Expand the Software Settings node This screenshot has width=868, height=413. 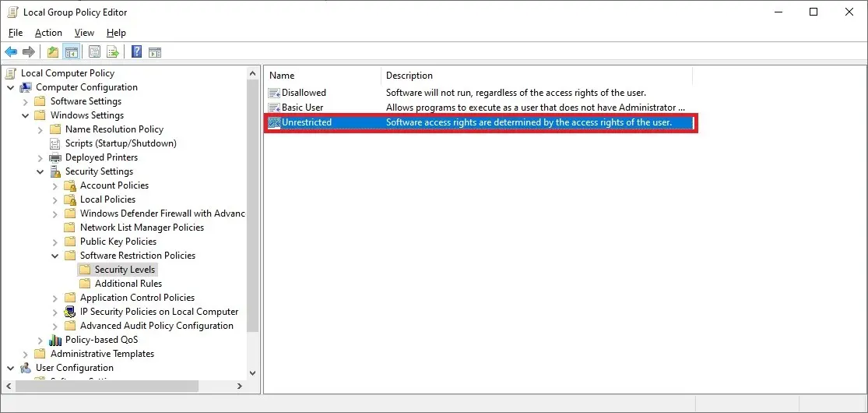click(26, 101)
